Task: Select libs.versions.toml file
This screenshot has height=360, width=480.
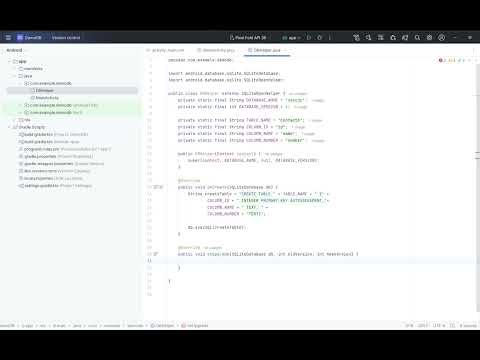Action: click(x=55, y=171)
